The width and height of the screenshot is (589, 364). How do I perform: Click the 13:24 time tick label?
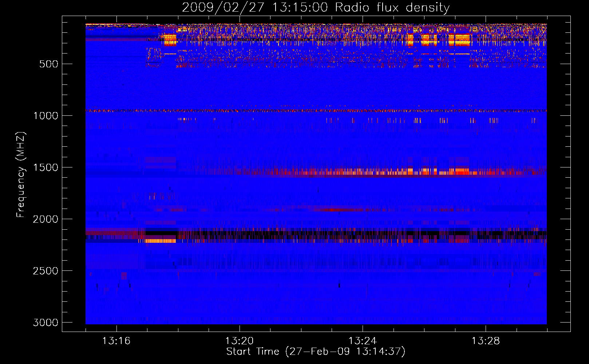pyautogui.click(x=363, y=341)
